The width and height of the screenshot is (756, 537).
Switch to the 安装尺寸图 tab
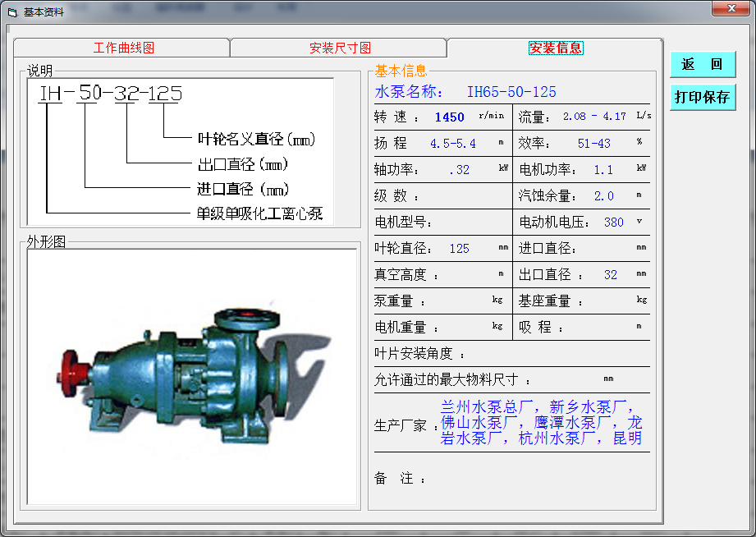pyautogui.click(x=340, y=48)
